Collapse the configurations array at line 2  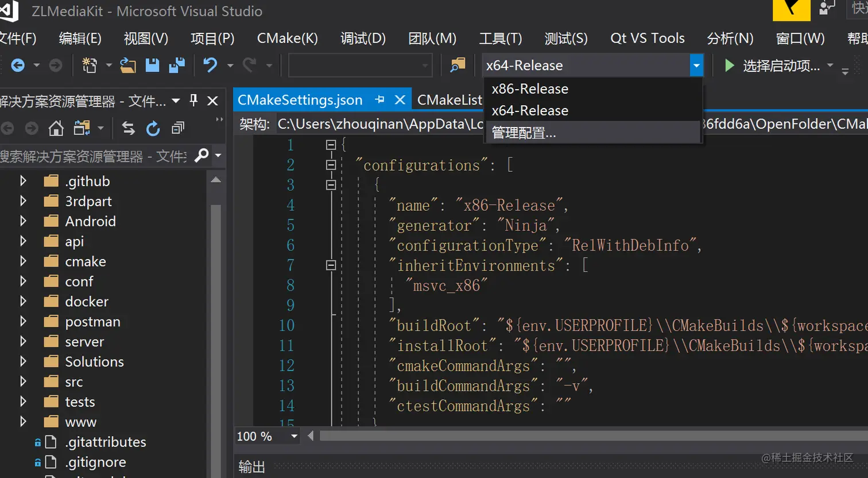point(331,165)
